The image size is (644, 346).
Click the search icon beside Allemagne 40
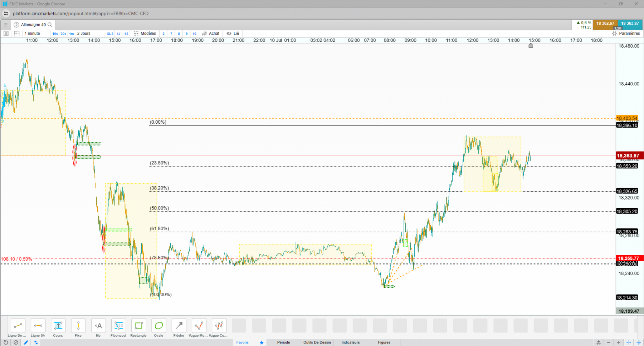(50, 25)
